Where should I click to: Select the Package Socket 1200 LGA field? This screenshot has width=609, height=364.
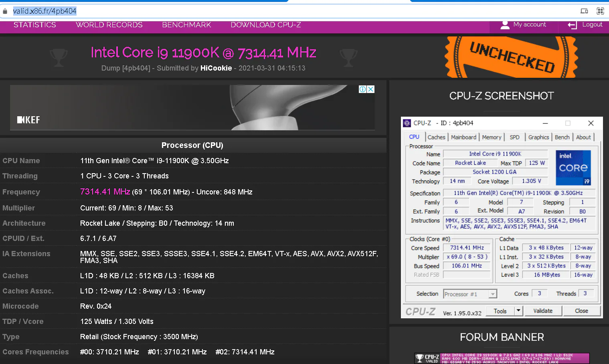point(495,172)
